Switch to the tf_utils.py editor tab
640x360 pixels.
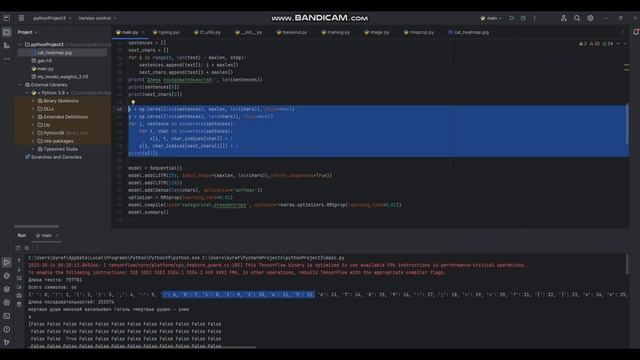[x=207, y=32]
